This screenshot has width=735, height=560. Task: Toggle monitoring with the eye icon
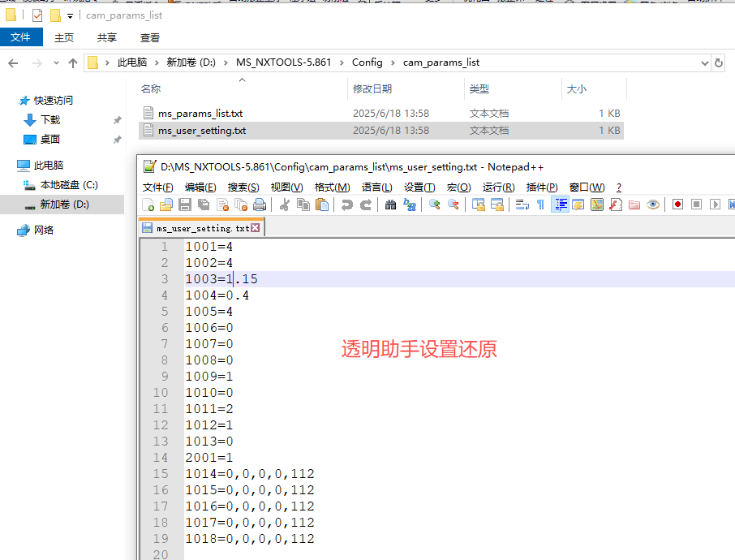point(652,205)
